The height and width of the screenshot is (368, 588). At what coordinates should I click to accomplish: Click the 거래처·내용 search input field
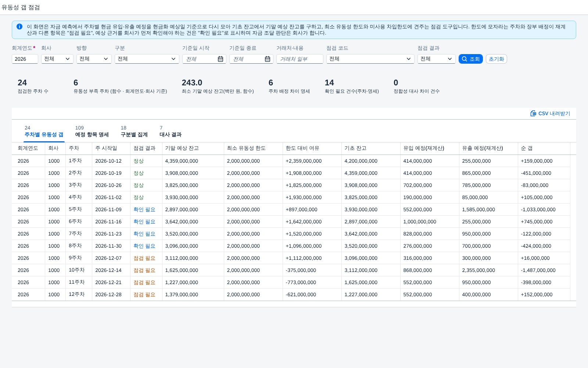click(x=300, y=59)
